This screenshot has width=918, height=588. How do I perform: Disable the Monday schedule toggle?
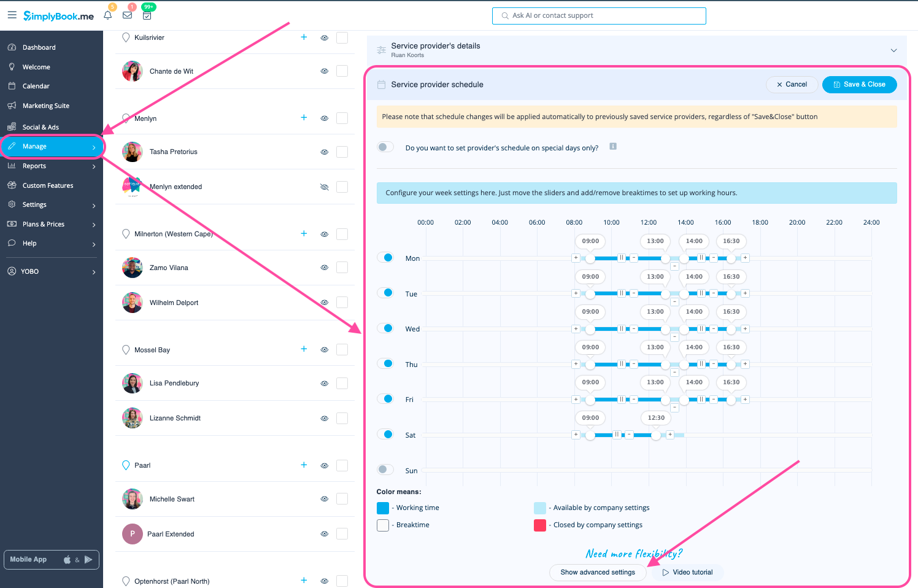385,258
